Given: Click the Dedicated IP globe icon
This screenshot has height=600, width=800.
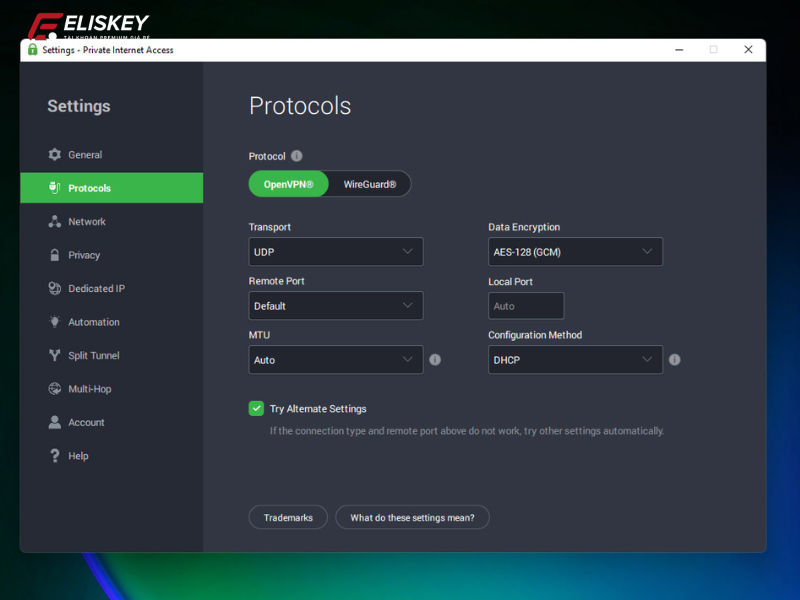Looking at the screenshot, I should click(x=55, y=289).
